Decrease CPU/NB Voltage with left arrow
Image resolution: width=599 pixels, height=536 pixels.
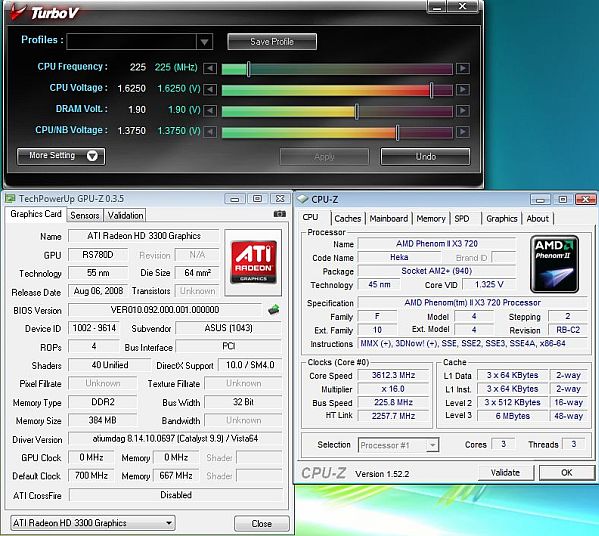[x=210, y=132]
